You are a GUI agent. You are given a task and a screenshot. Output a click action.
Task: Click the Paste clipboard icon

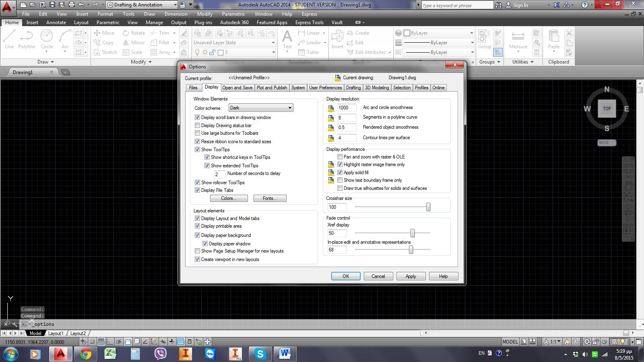pyautogui.click(x=554, y=39)
